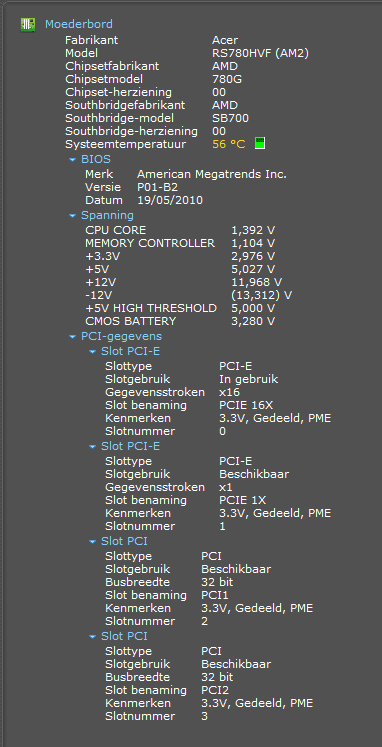Collapse the arrow of the Slot PCI section named PCI2

tap(92, 637)
